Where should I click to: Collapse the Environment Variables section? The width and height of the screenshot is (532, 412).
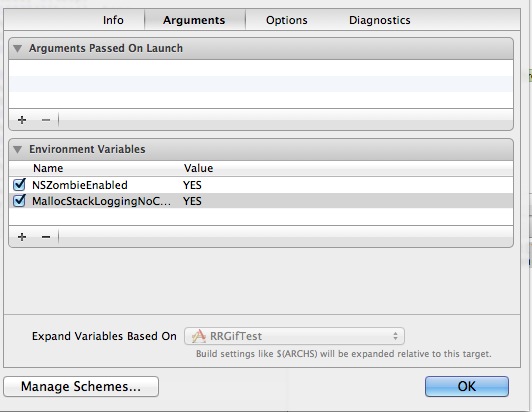(x=17, y=149)
